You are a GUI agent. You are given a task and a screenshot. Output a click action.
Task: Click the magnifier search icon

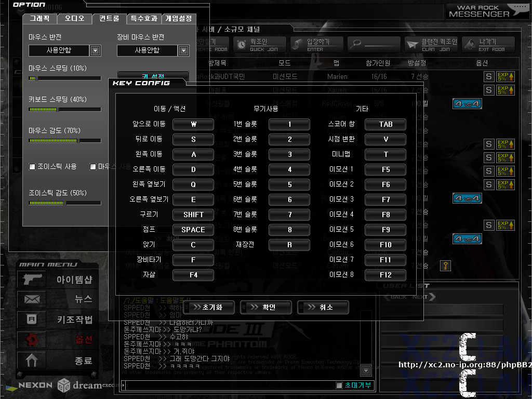(356, 45)
